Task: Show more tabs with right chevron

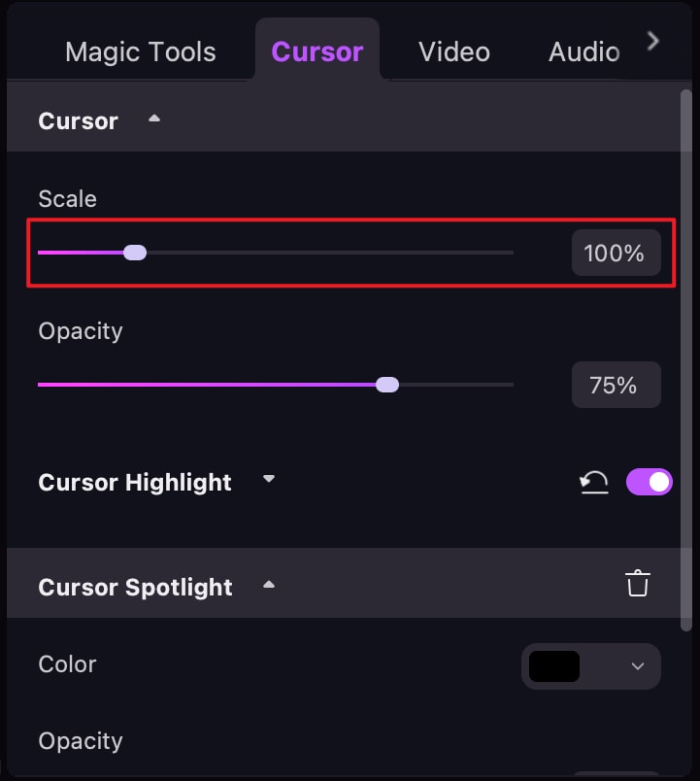Action: 653,41
